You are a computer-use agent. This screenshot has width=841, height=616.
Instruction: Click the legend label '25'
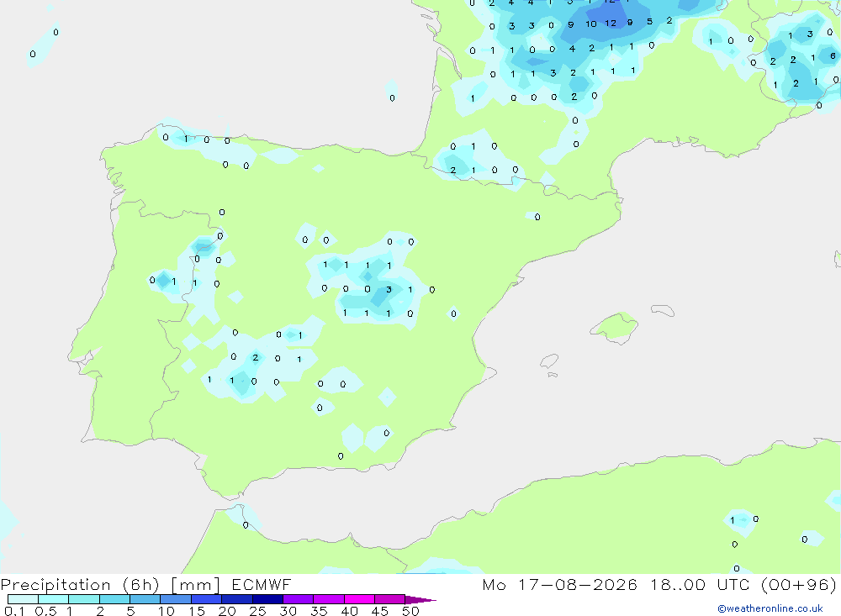(257, 611)
